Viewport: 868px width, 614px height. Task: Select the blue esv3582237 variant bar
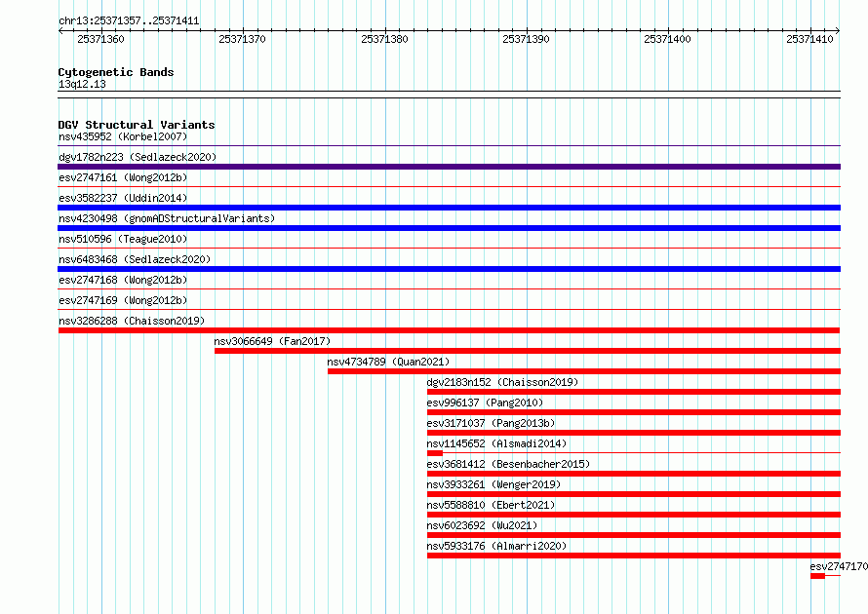[x=449, y=208]
